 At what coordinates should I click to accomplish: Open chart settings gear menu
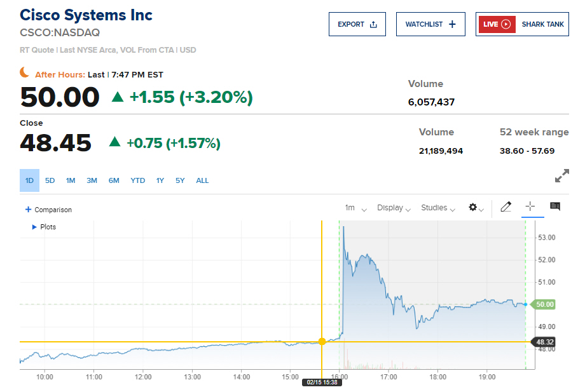click(474, 207)
